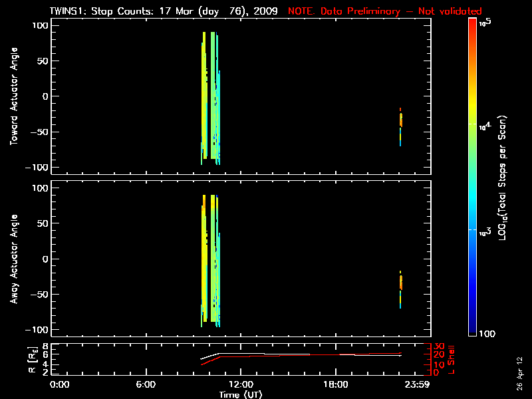Click the red 'L Shell' axis label
The width and height of the screenshot is (532, 399).
coord(452,358)
